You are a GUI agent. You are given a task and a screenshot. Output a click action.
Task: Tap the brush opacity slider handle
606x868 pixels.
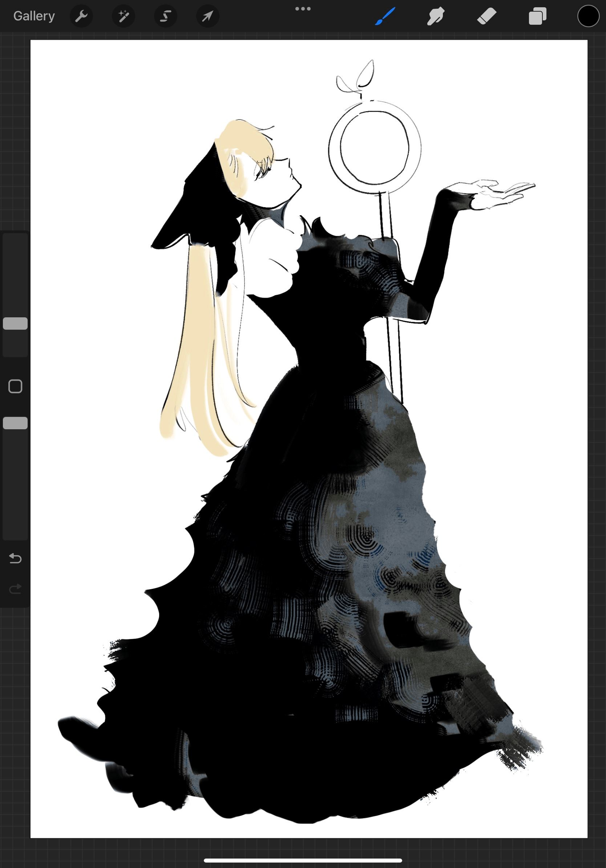tap(15, 423)
